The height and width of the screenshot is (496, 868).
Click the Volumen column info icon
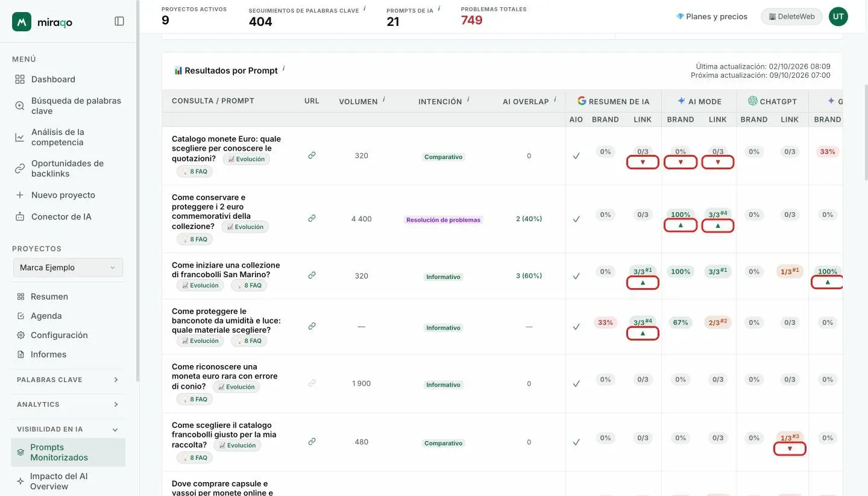click(383, 99)
